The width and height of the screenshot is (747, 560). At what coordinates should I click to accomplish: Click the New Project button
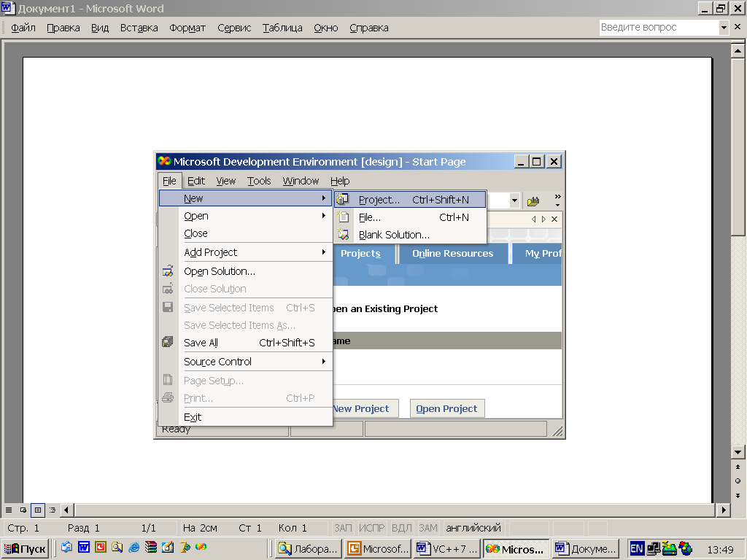[365, 408]
